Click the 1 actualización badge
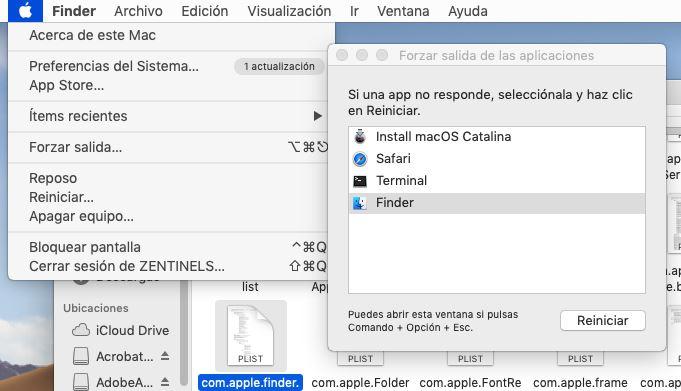The width and height of the screenshot is (681, 391). click(279, 66)
